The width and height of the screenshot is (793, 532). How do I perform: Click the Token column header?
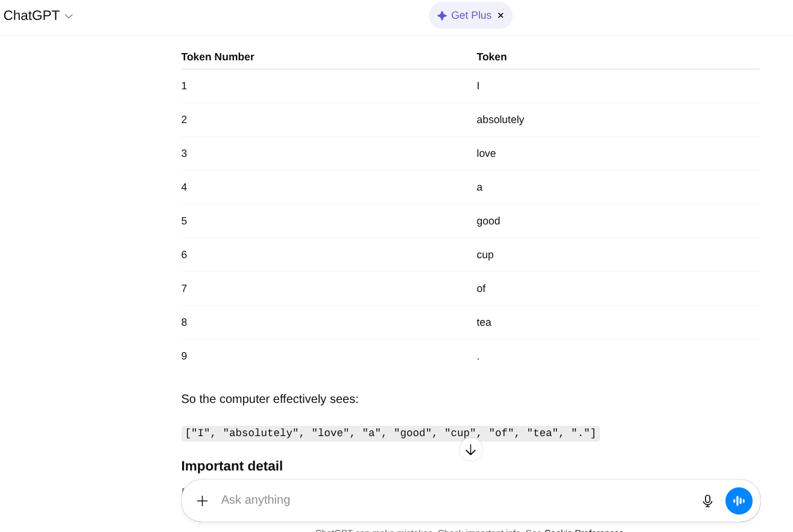coord(491,57)
